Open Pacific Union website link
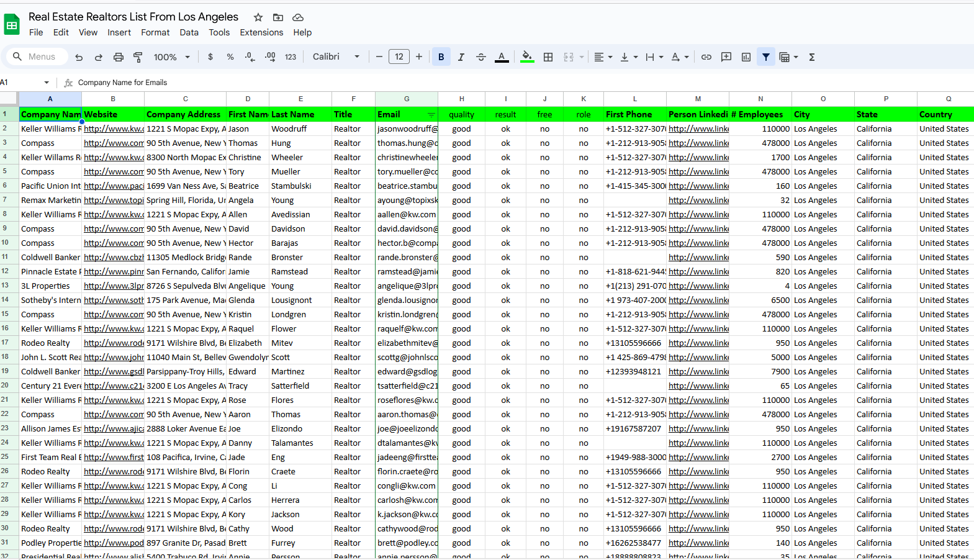 pos(114,186)
